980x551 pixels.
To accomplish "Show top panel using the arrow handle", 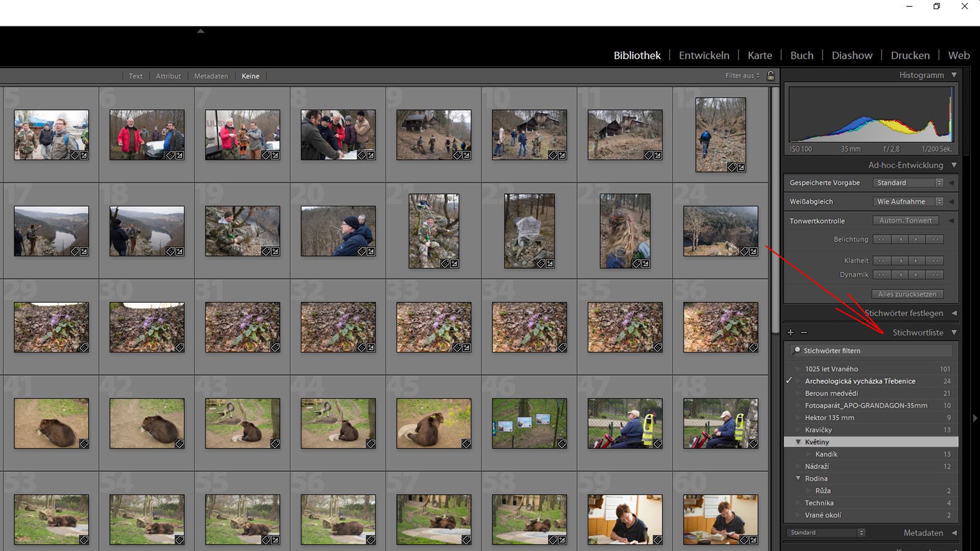I will click(200, 31).
